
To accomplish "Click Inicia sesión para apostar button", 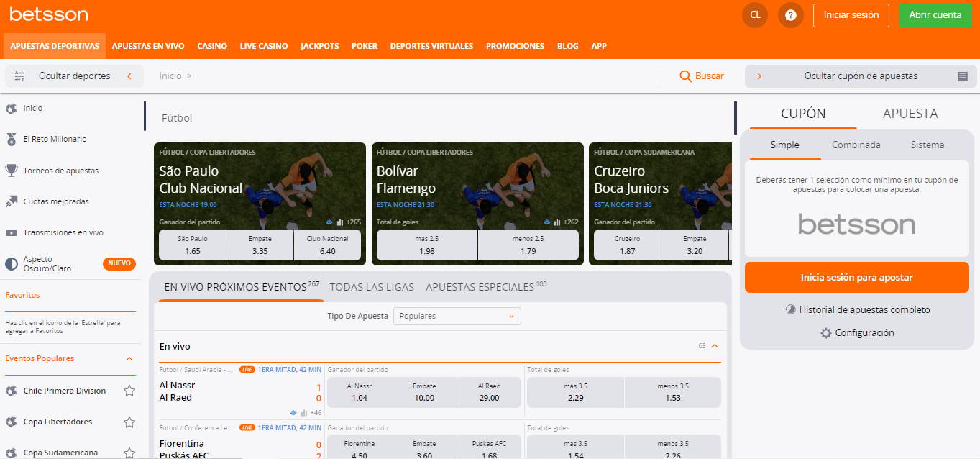I will click(856, 277).
